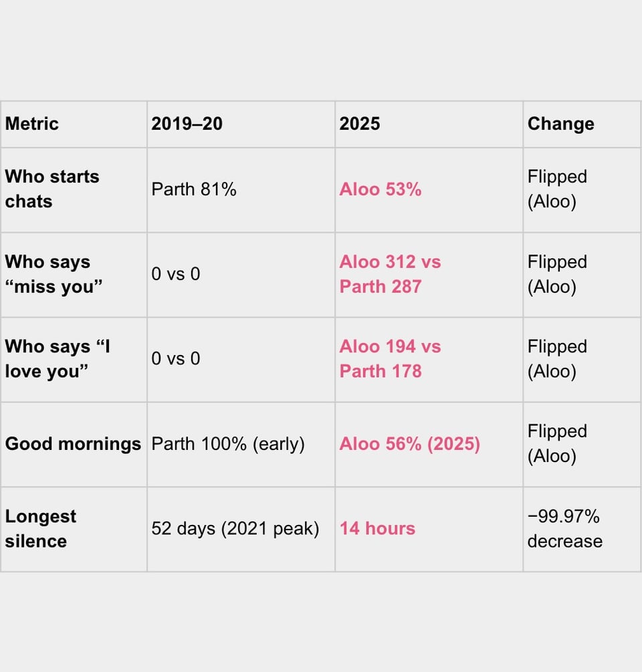Select the "Aloo 56% (2025)" cell

tap(409, 444)
